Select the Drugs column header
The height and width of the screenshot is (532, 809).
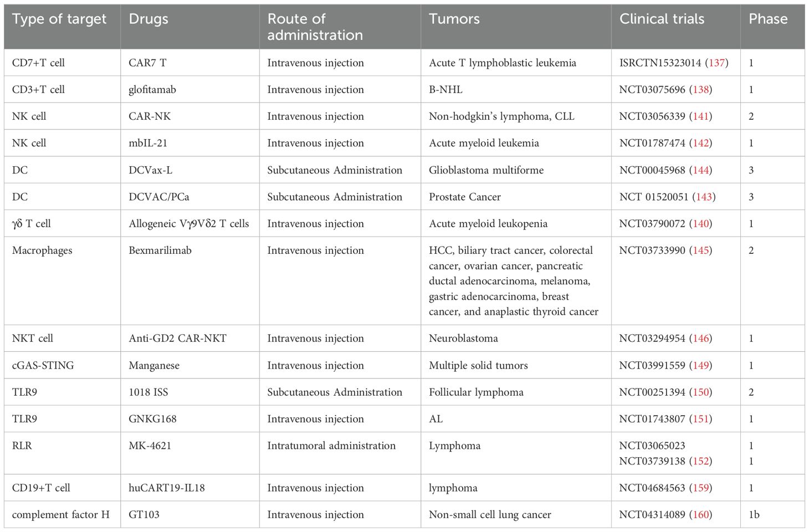pos(149,19)
